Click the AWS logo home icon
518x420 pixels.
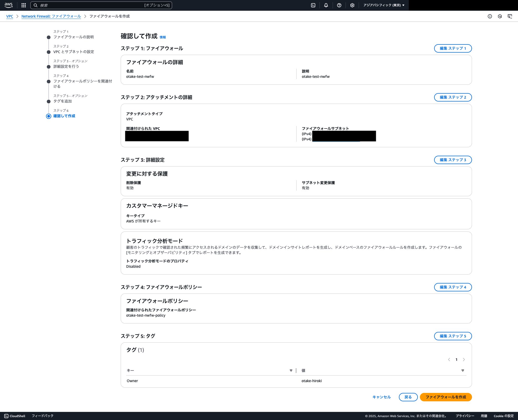click(8, 5)
